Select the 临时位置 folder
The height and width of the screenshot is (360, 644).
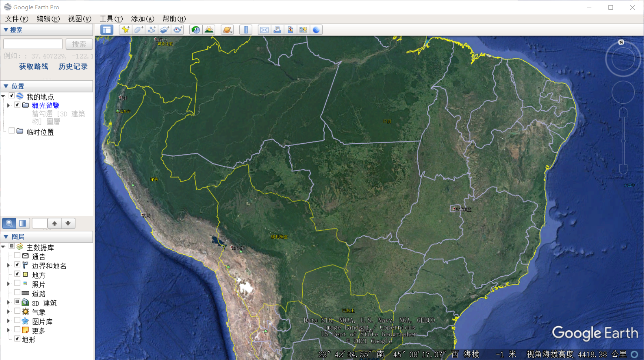click(x=40, y=132)
